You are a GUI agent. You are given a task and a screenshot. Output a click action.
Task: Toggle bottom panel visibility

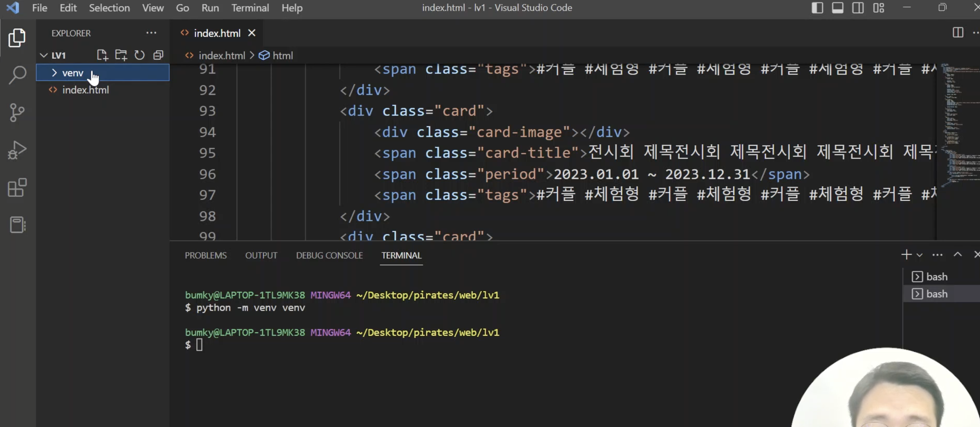pyautogui.click(x=838, y=8)
